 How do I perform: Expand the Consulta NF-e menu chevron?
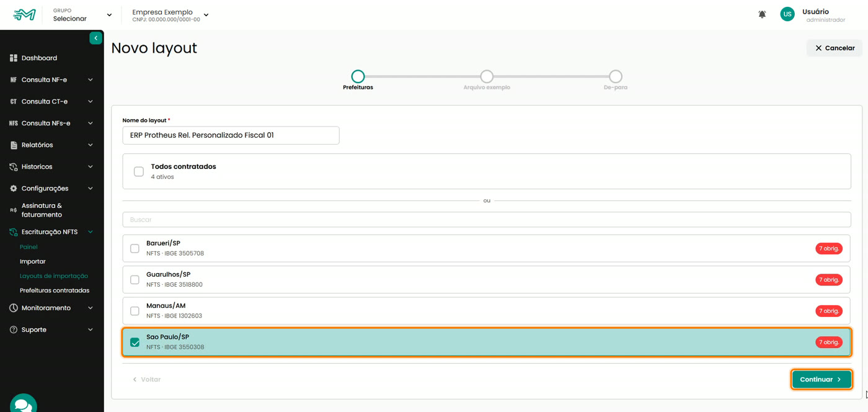coord(91,79)
